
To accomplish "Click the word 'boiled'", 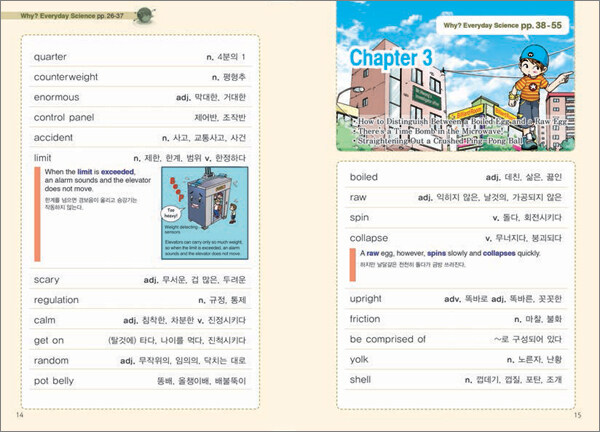I will click(x=364, y=177).
